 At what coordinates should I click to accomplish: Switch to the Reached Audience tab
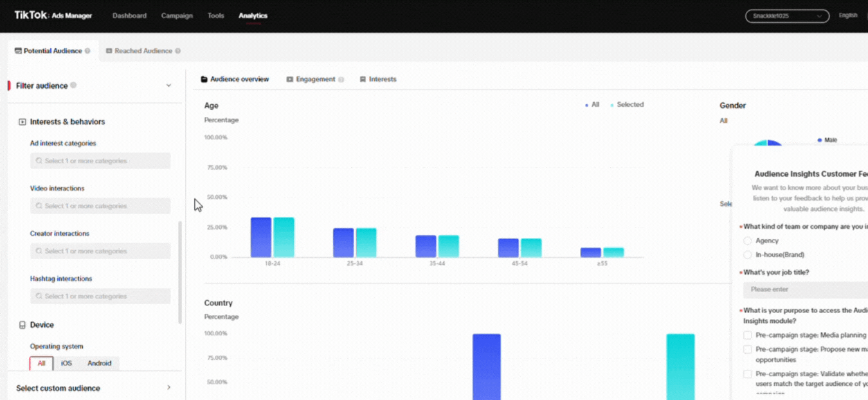pyautogui.click(x=143, y=51)
